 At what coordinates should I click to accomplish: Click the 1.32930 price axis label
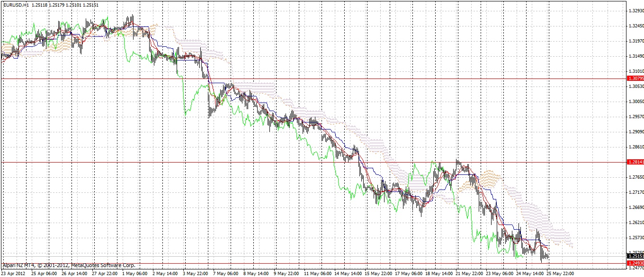click(x=635, y=11)
